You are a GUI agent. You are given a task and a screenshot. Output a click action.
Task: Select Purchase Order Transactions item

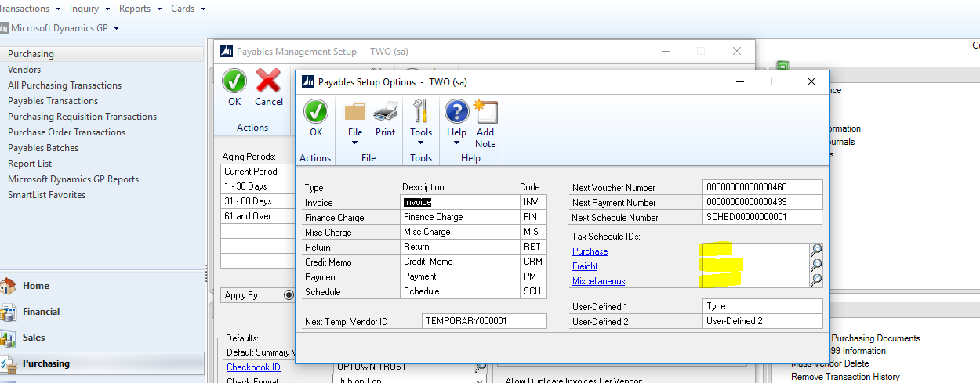[x=67, y=132]
